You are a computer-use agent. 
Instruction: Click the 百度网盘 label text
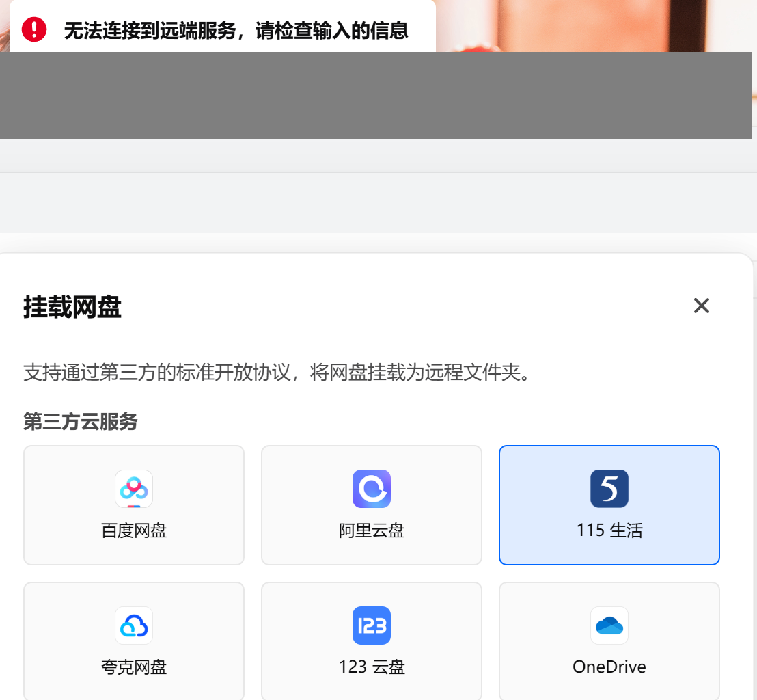pos(134,530)
